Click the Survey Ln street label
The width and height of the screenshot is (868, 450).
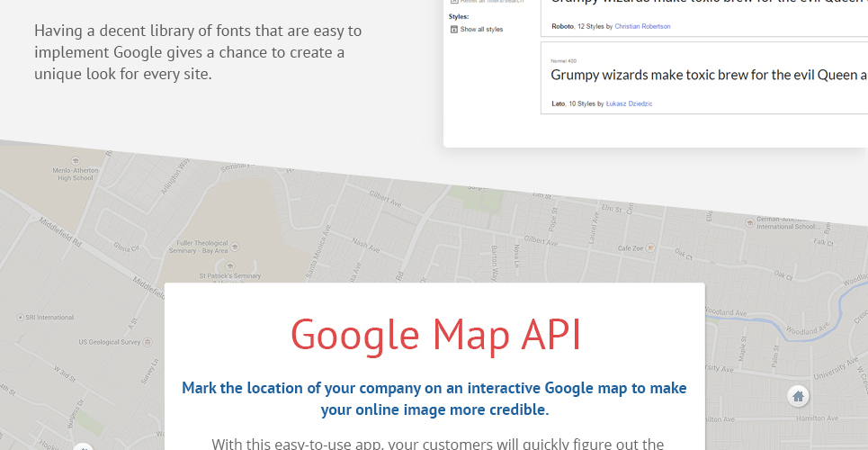[149, 372]
